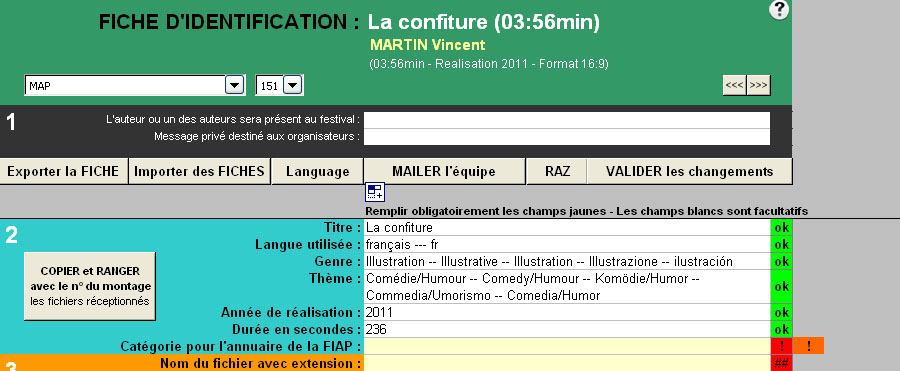Click the MAP text in the combo box

tap(40, 87)
